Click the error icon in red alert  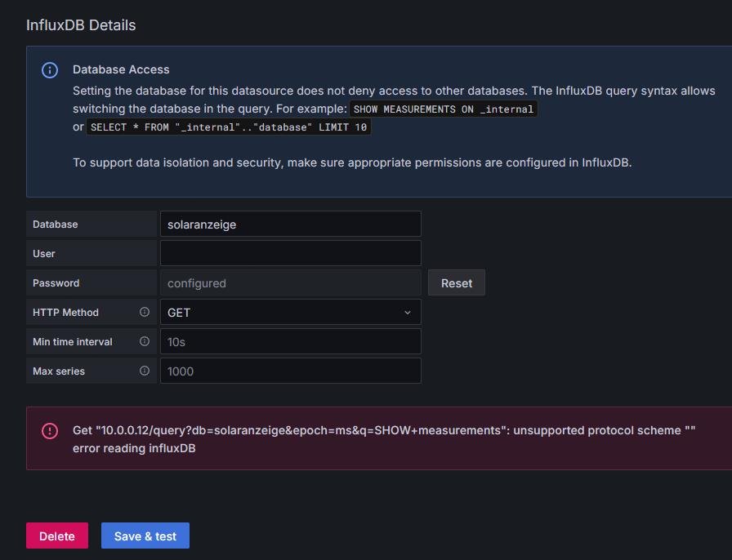click(50, 431)
